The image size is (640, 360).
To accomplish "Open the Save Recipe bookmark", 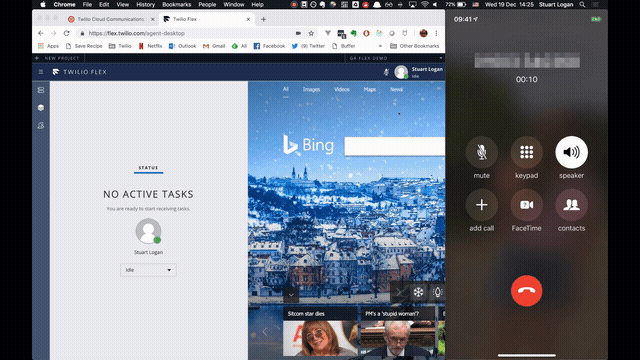I will pyautogui.click(x=84, y=46).
